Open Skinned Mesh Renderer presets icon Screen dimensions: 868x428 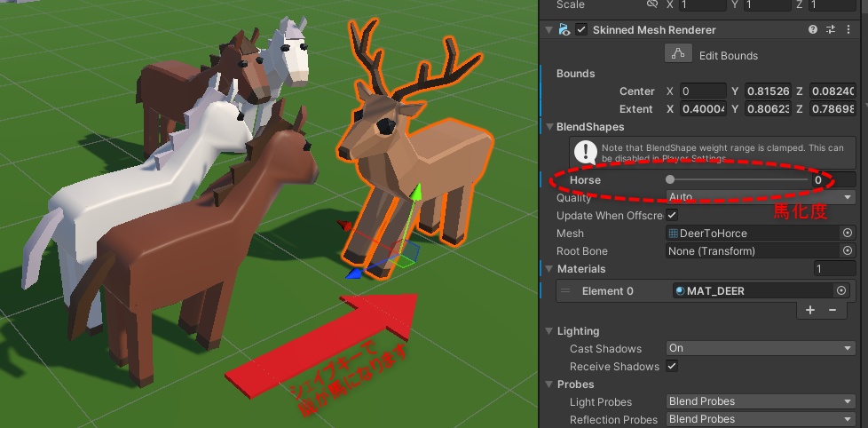[831, 30]
